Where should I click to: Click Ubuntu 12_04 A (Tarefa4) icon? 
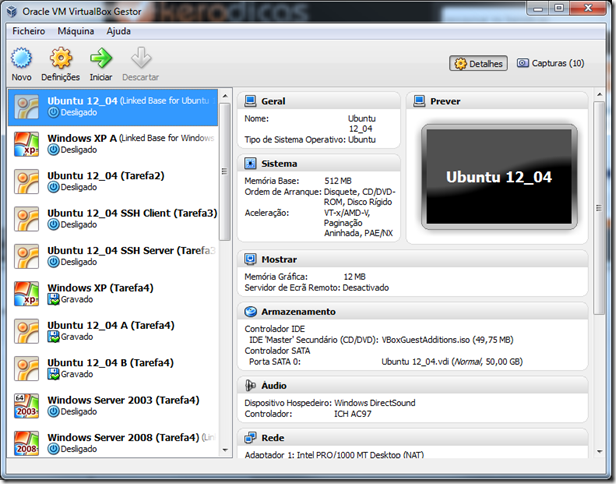click(26, 331)
